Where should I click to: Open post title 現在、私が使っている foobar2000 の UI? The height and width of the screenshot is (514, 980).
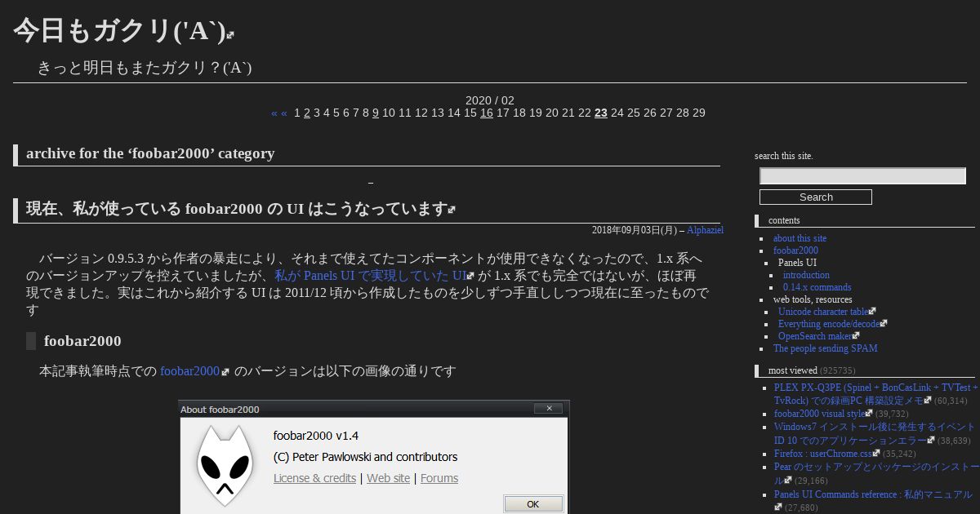[236, 209]
